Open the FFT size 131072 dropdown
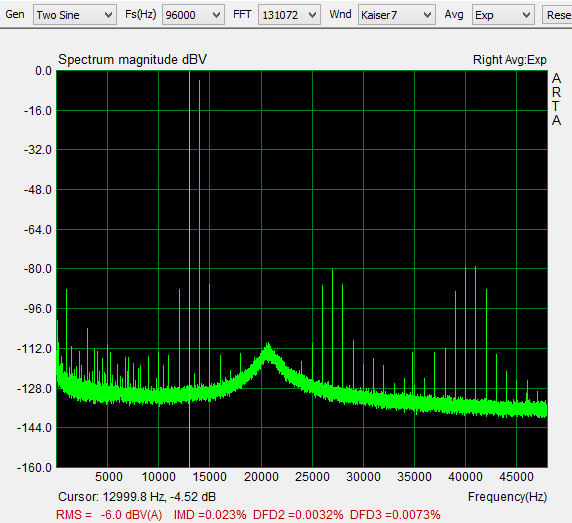This screenshot has width=572, height=523. [289, 15]
